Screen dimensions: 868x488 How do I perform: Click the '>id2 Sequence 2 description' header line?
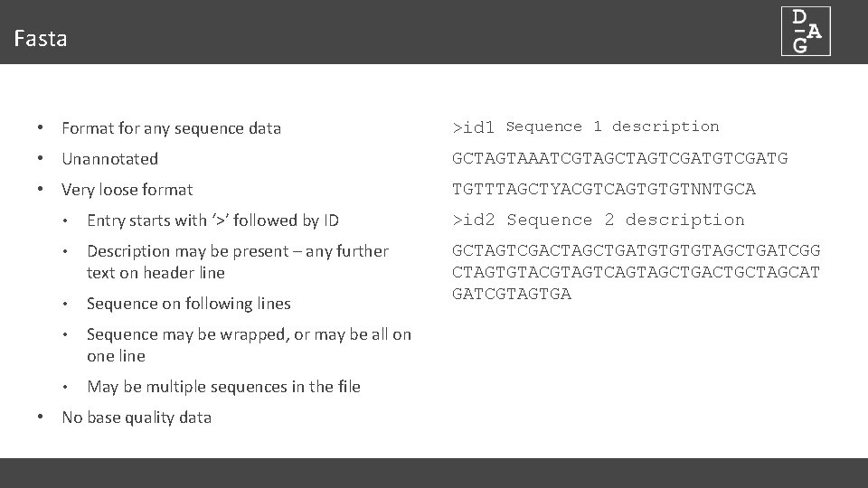pos(599,221)
